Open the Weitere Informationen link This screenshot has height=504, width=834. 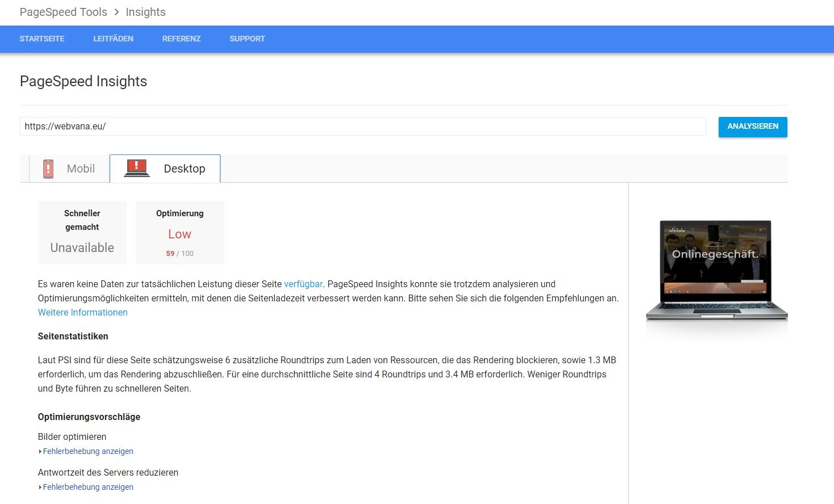coord(82,312)
